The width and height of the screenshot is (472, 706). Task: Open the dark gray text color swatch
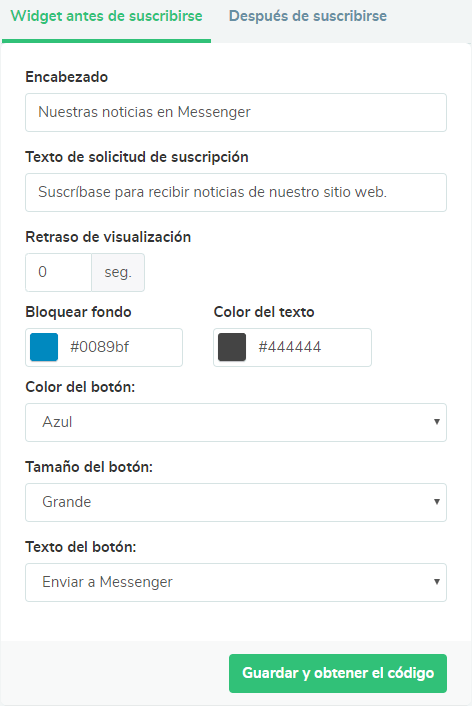(x=232, y=347)
